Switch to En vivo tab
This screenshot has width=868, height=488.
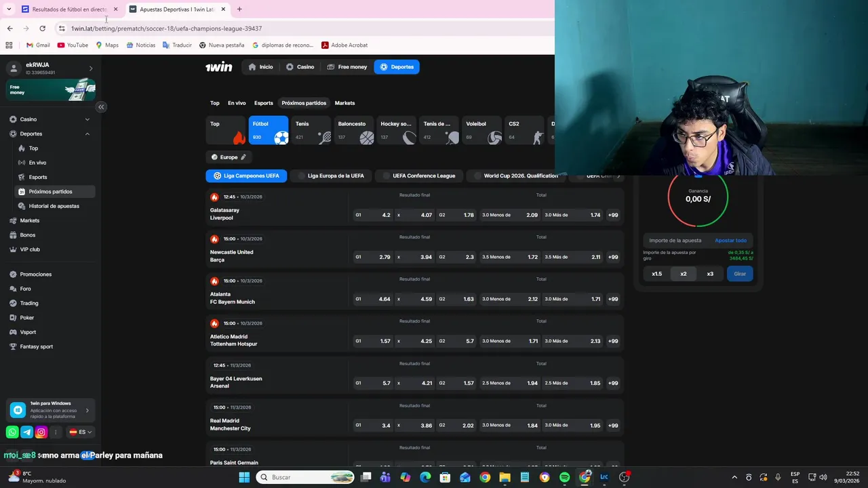pyautogui.click(x=237, y=103)
